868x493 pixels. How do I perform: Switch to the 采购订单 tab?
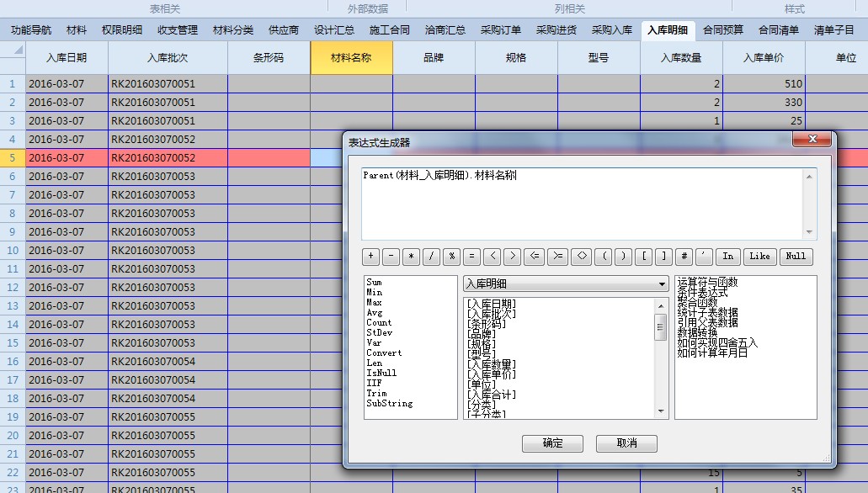coord(501,30)
